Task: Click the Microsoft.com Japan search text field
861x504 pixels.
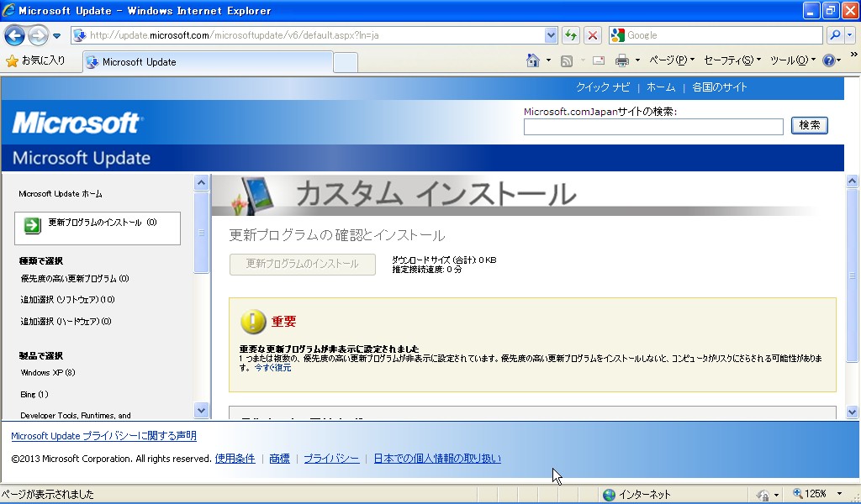Action: pos(653,127)
